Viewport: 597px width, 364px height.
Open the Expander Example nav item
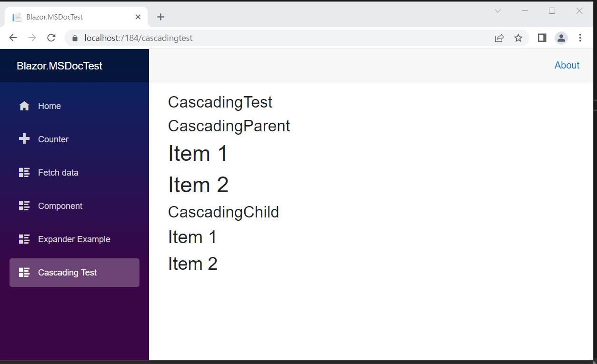tap(74, 239)
